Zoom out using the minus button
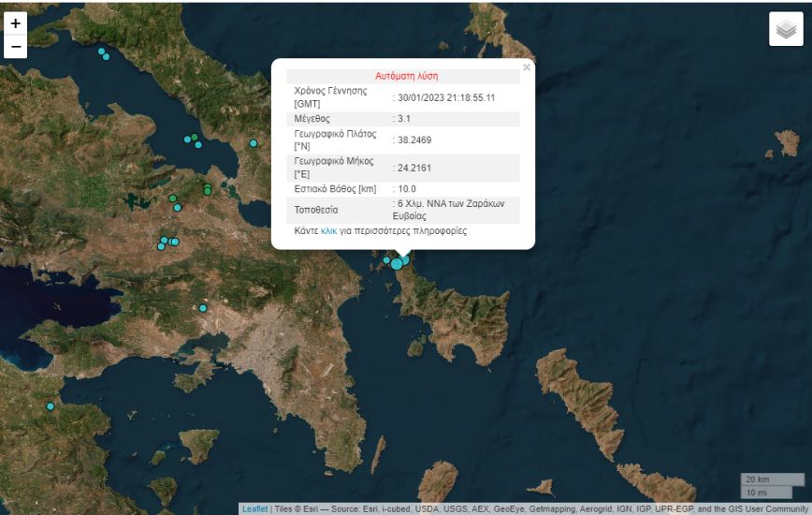Screen dimensions: 812x515 point(15,47)
